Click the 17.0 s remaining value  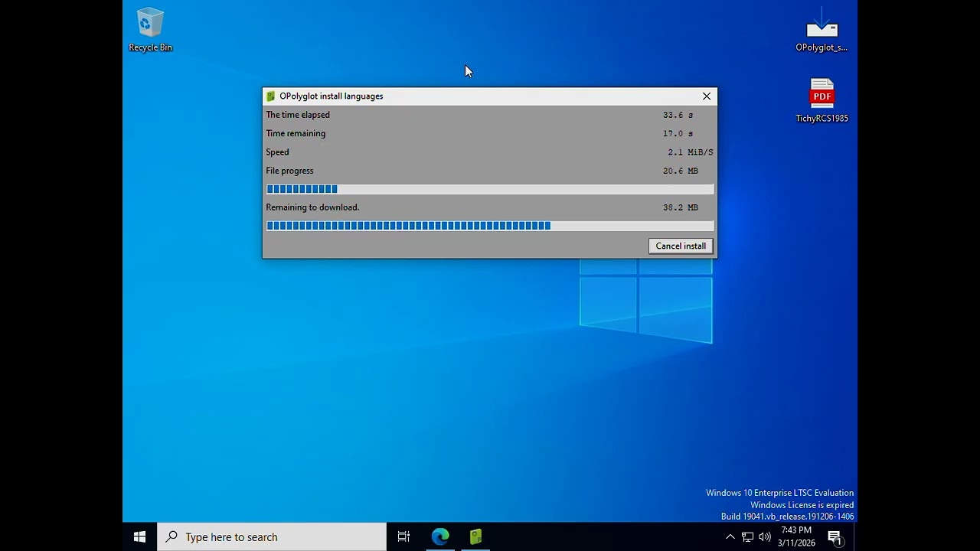[x=678, y=133]
